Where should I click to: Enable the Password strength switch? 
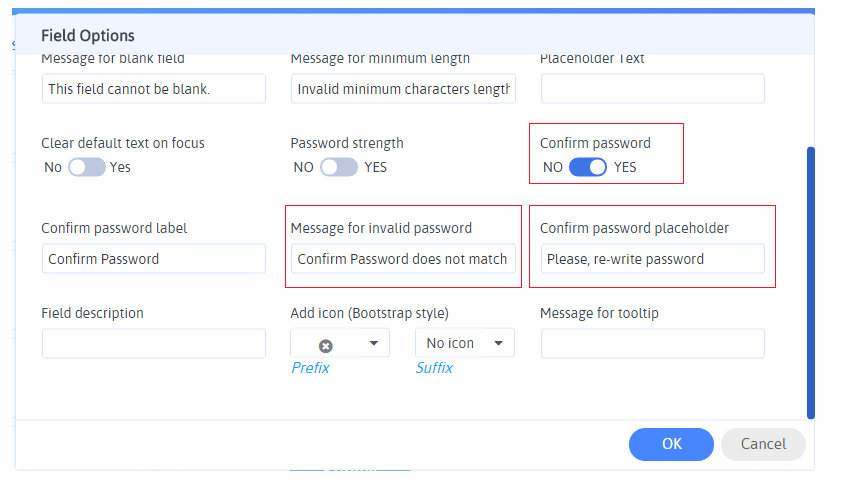(338, 167)
